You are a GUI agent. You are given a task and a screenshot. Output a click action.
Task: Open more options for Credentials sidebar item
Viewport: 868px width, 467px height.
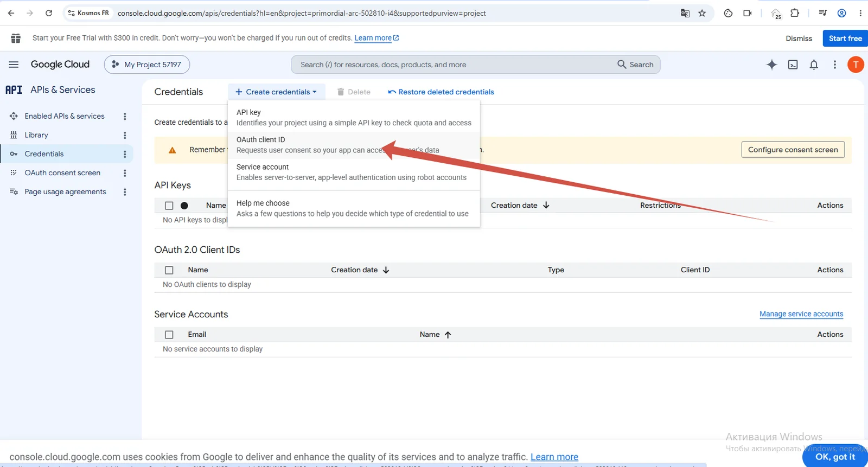point(125,154)
